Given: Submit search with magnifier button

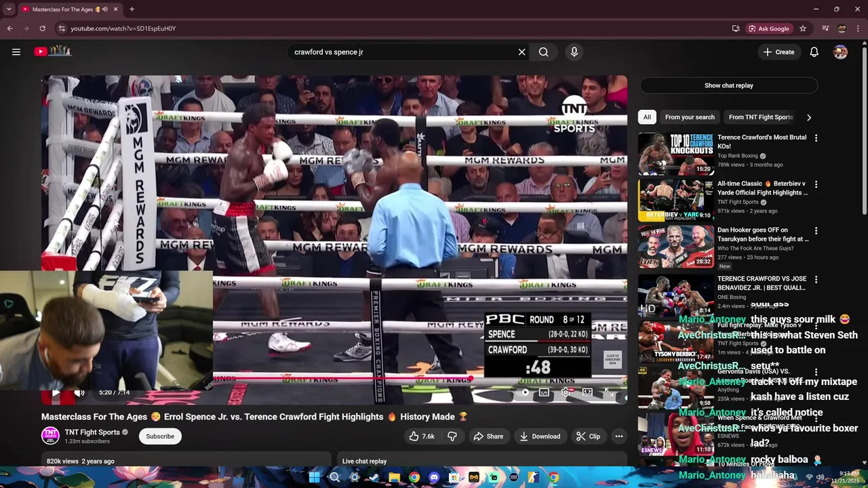Looking at the screenshot, I should click(544, 52).
